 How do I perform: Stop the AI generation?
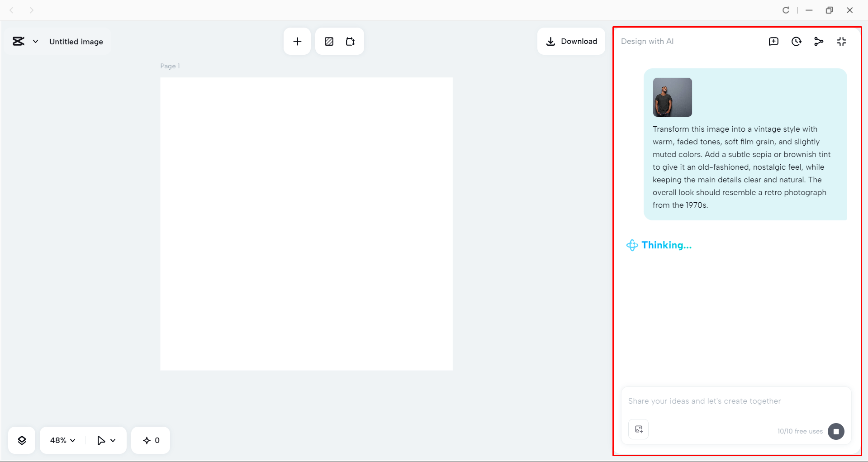click(x=836, y=431)
